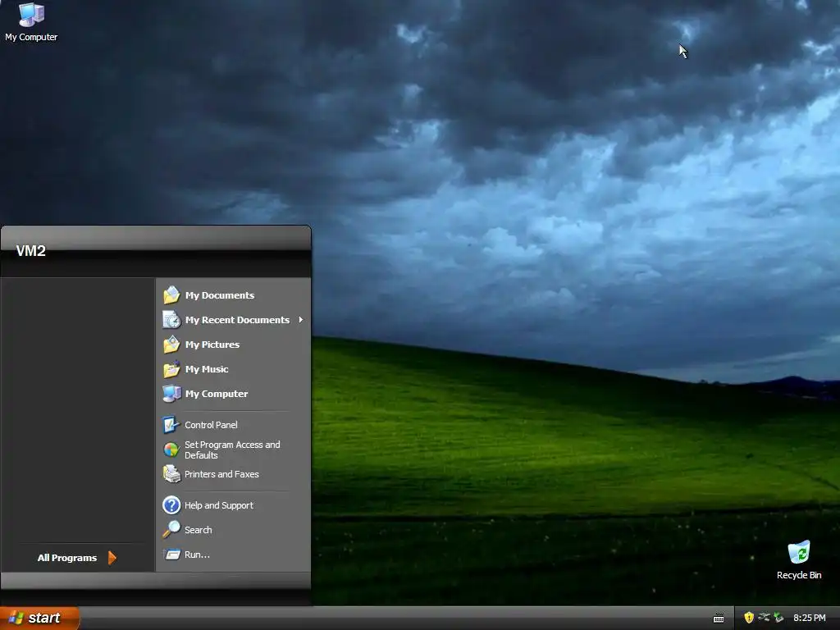Open My Documents from the Start menu
This screenshot has height=630, width=840.
234,295
